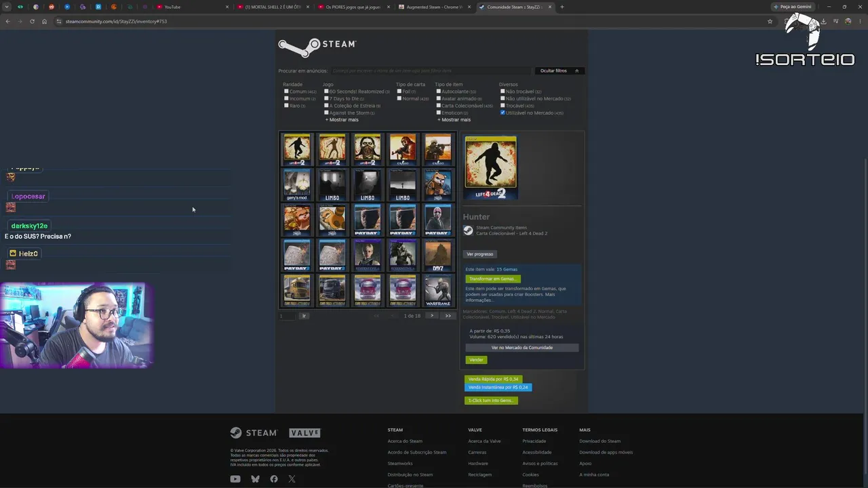Check the Trocável filter
Viewport: 868px width, 488px height.
[x=502, y=105]
